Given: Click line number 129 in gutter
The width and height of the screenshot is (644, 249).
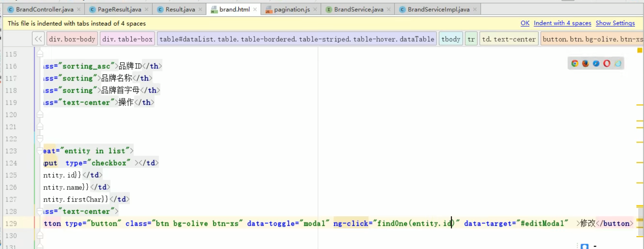Looking at the screenshot, I should (x=11, y=224).
